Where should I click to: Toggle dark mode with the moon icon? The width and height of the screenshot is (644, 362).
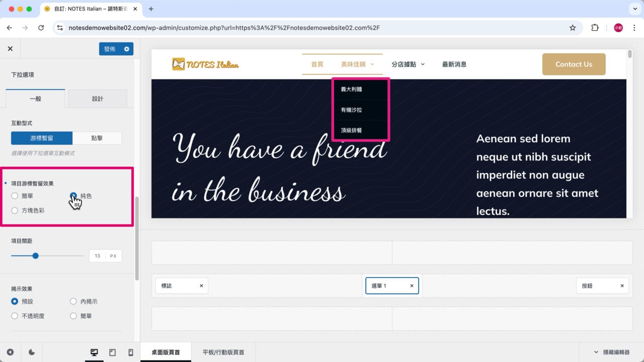(x=31, y=352)
